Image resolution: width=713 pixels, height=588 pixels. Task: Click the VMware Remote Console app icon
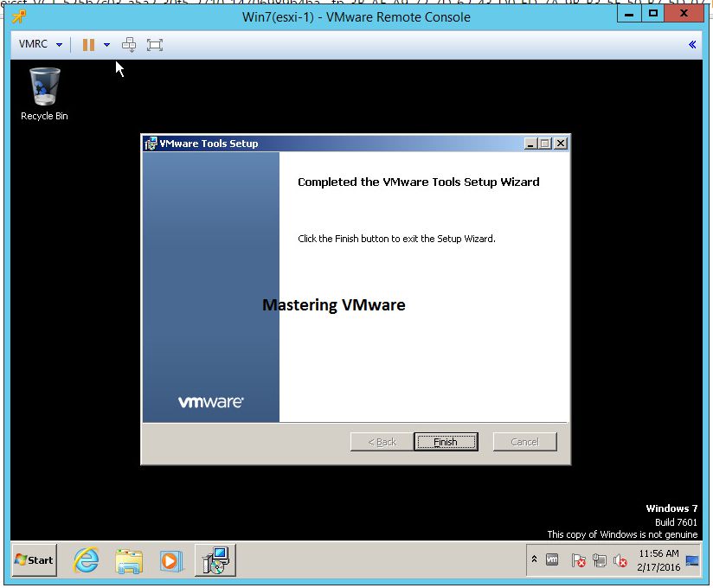coord(19,16)
